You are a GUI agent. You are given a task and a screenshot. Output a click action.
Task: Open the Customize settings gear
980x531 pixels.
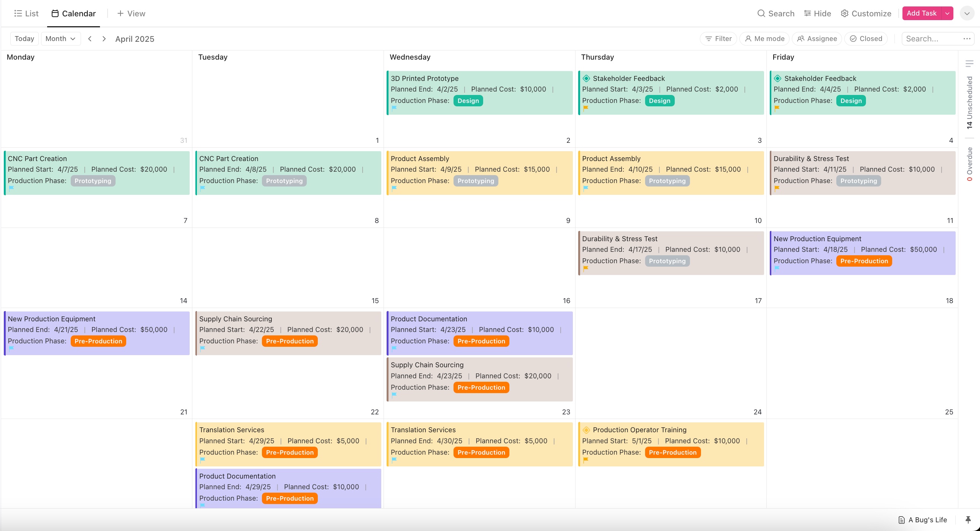866,14
